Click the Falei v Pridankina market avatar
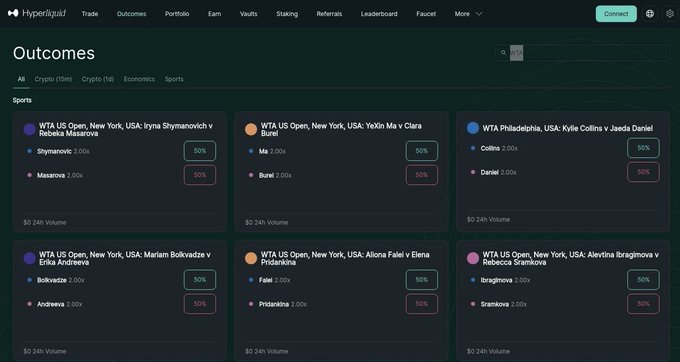 (251, 258)
